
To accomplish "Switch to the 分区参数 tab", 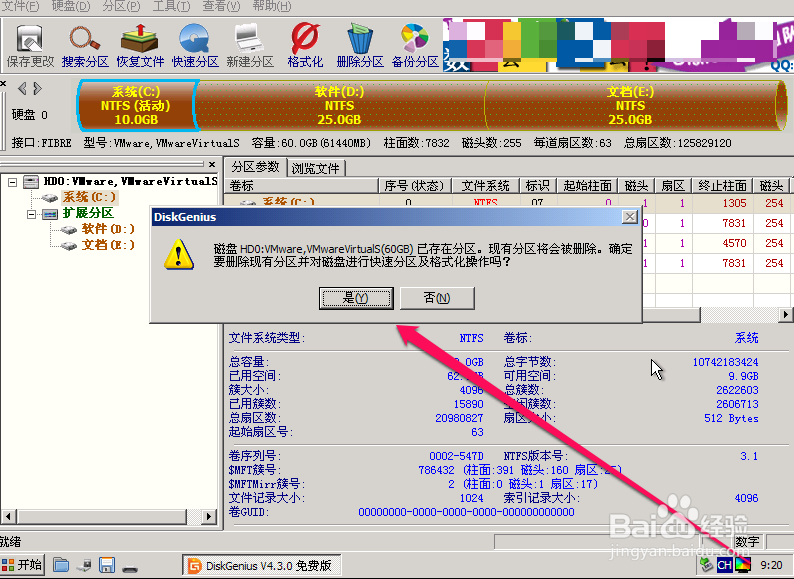I will pyautogui.click(x=255, y=167).
